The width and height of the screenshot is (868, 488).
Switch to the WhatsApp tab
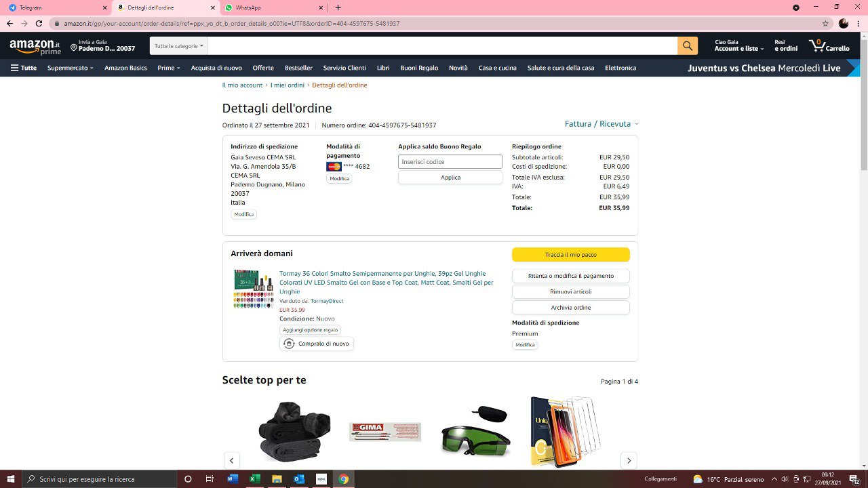pos(274,7)
